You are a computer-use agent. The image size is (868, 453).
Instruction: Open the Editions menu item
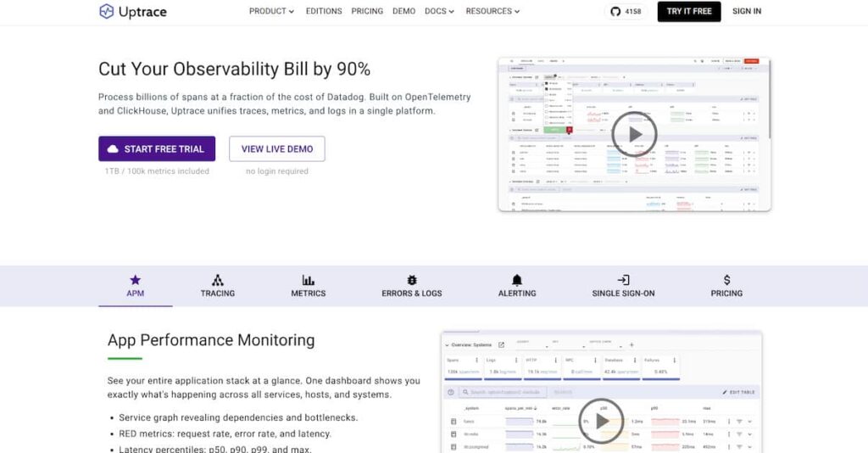tap(323, 11)
